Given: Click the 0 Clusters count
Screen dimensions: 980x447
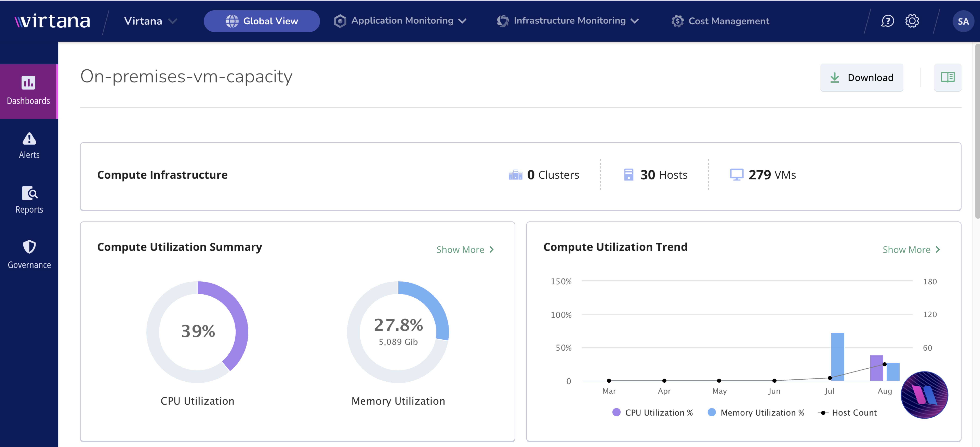Looking at the screenshot, I should [553, 175].
